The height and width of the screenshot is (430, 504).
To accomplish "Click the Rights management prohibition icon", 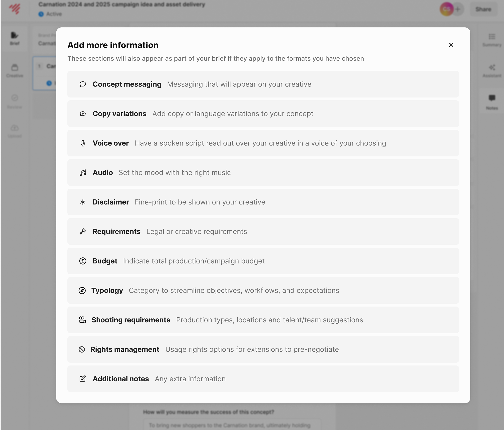I will 82,349.
